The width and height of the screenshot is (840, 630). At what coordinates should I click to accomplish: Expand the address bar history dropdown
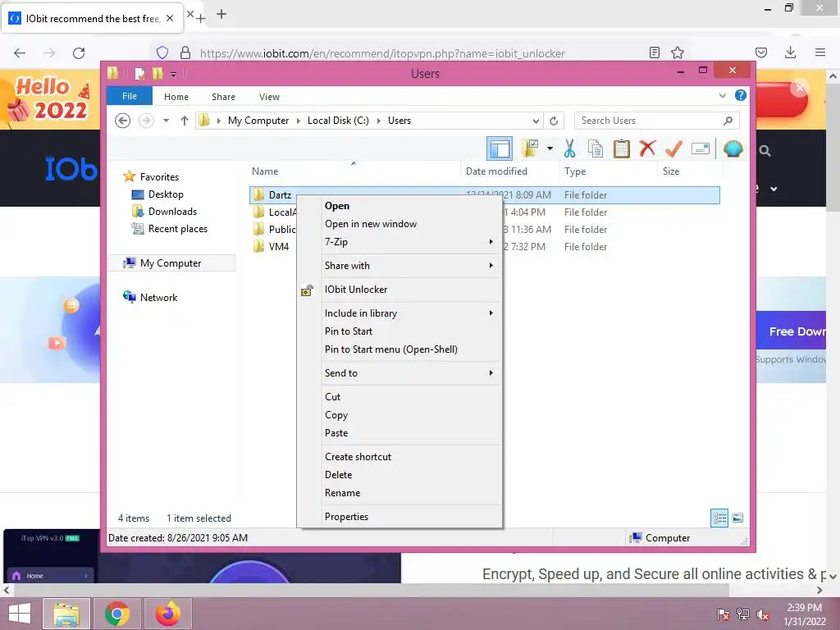pos(536,121)
